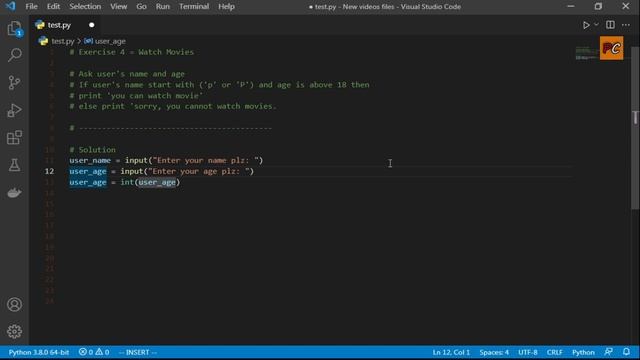
Task: Open the Search view in activity bar
Action: [15, 55]
